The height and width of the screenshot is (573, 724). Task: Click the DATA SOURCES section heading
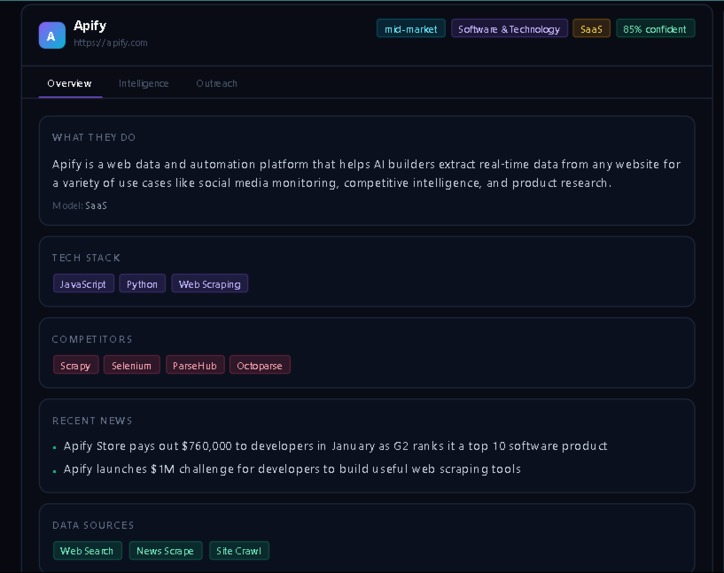point(93,525)
